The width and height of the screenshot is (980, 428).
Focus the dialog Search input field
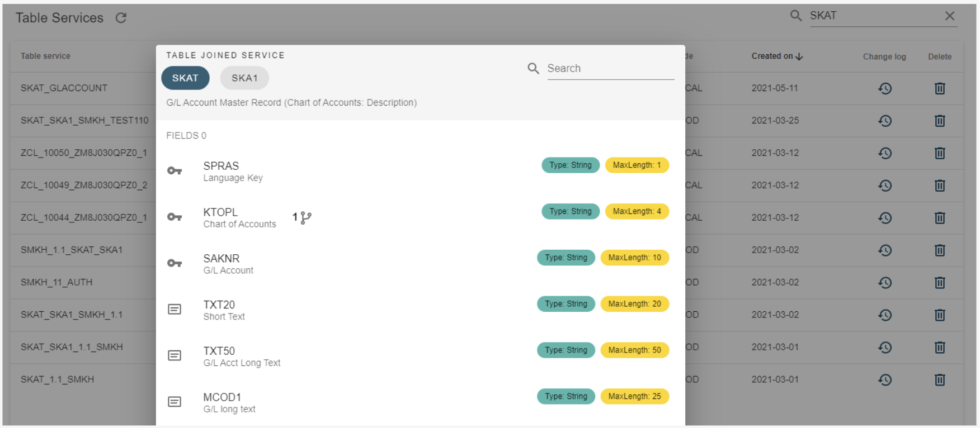610,68
